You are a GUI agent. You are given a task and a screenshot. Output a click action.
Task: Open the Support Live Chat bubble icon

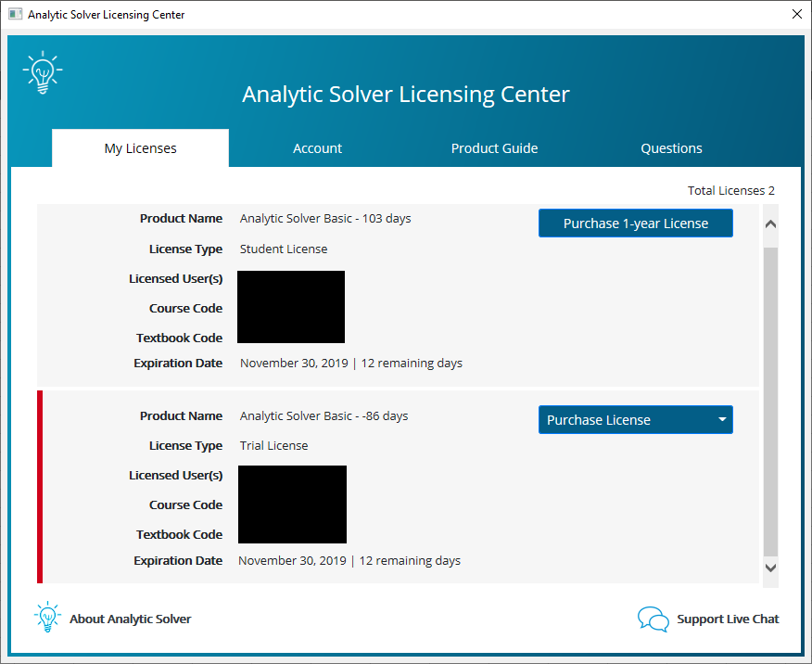[653, 619]
